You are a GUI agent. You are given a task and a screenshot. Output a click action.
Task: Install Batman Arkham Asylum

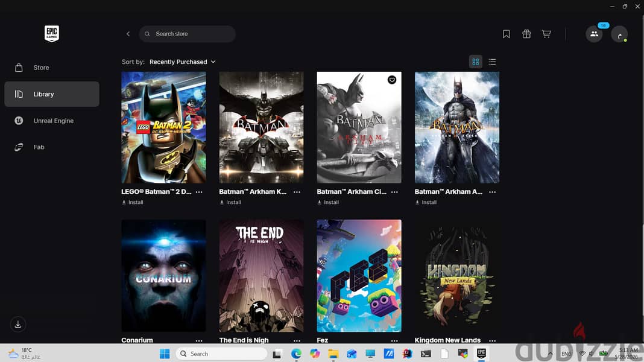point(426,202)
